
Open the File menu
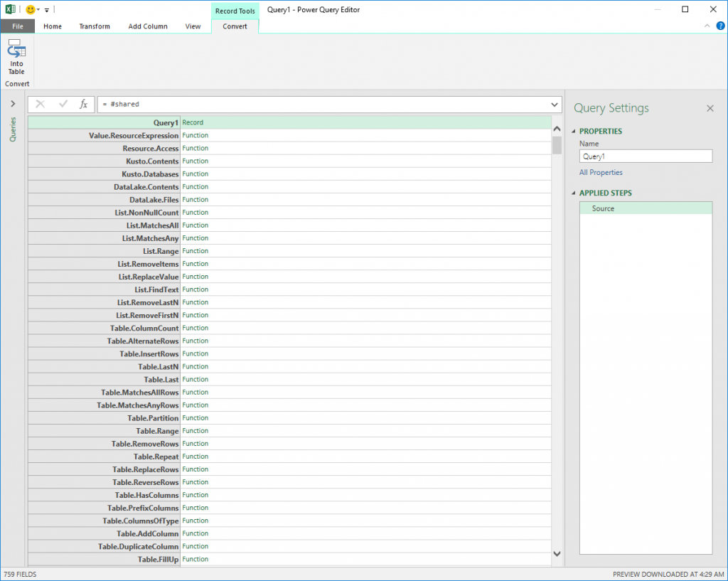17,26
